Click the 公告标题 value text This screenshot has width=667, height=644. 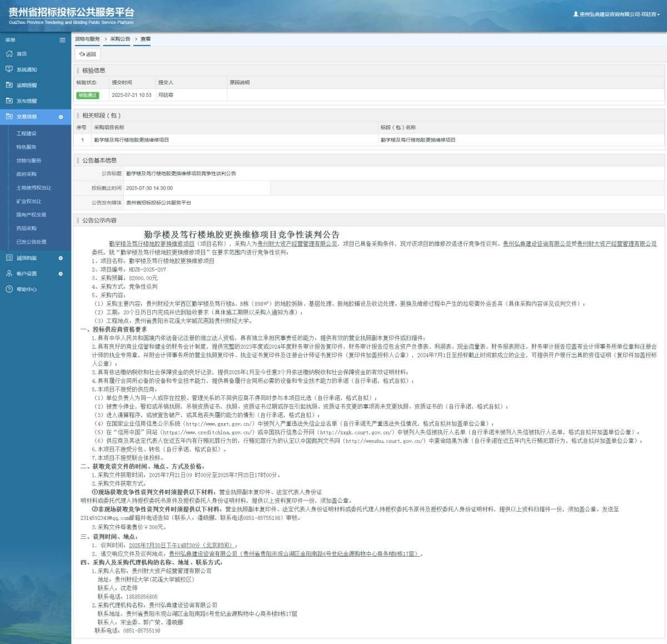tap(181, 174)
